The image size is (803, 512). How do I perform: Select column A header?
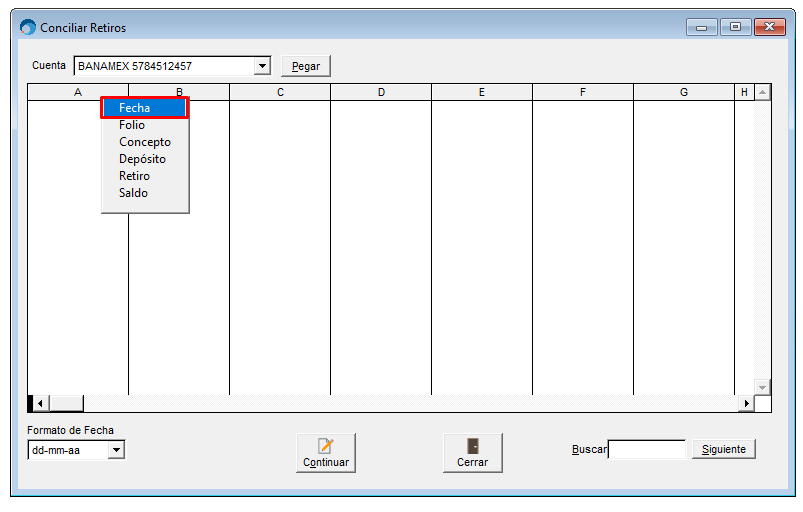click(78, 92)
